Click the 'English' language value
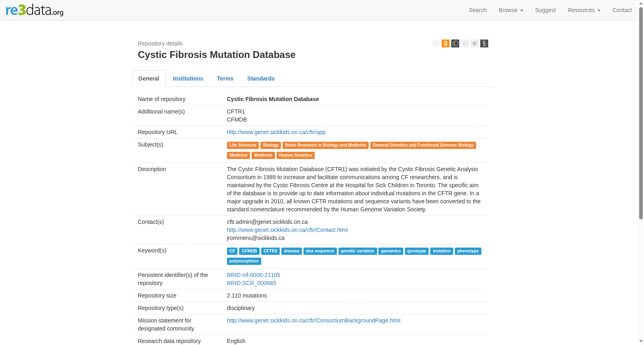644x345 pixels. [x=236, y=341]
